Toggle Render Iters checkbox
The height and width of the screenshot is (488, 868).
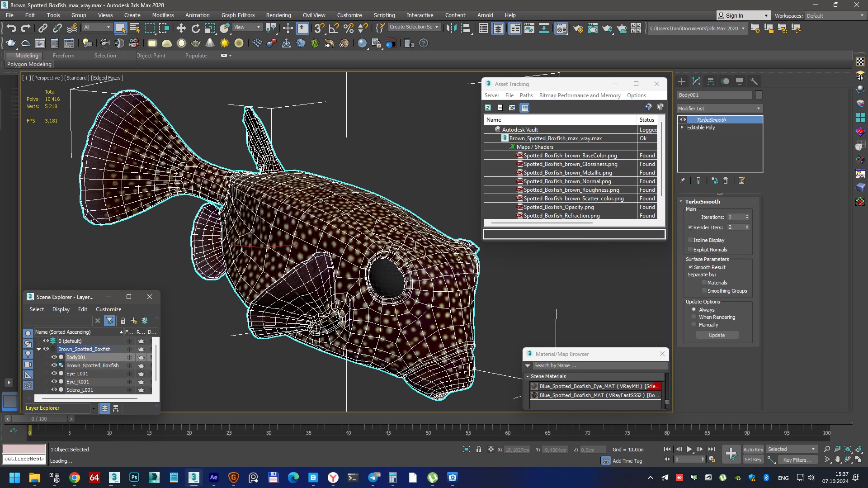(x=690, y=227)
